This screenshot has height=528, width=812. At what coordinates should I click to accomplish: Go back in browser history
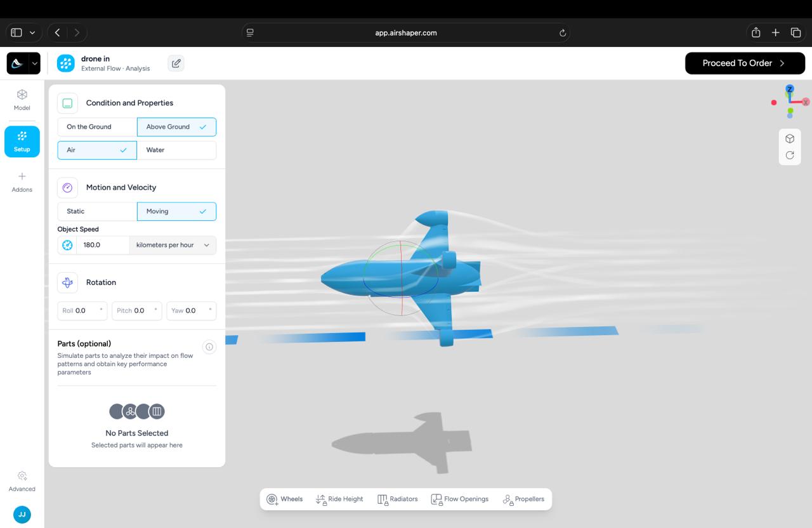(x=58, y=33)
